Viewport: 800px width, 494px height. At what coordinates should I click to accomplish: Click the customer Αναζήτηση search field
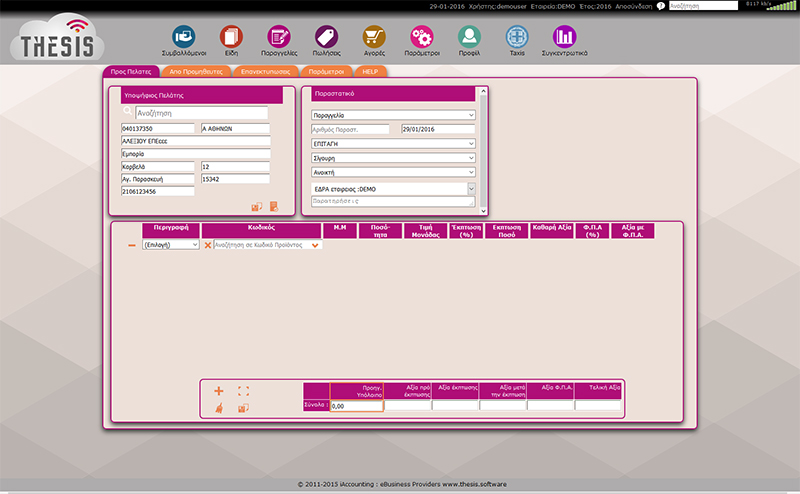coord(201,114)
